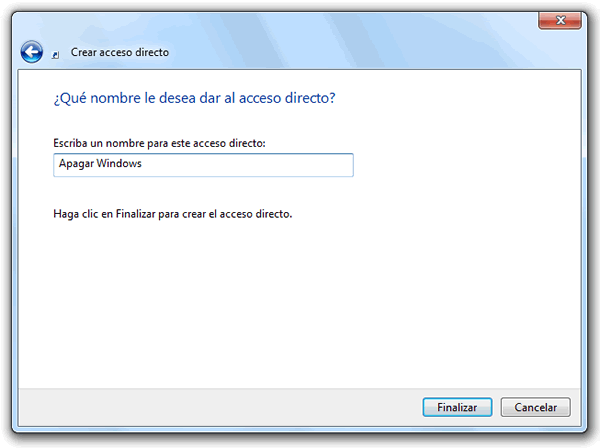Click the word Finalizar in the instruction sentence
Image resolution: width=600 pixels, height=448 pixels.
pos(135,214)
